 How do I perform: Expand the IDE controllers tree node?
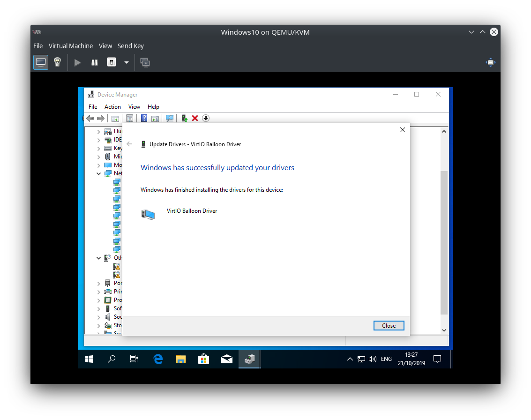pos(98,140)
